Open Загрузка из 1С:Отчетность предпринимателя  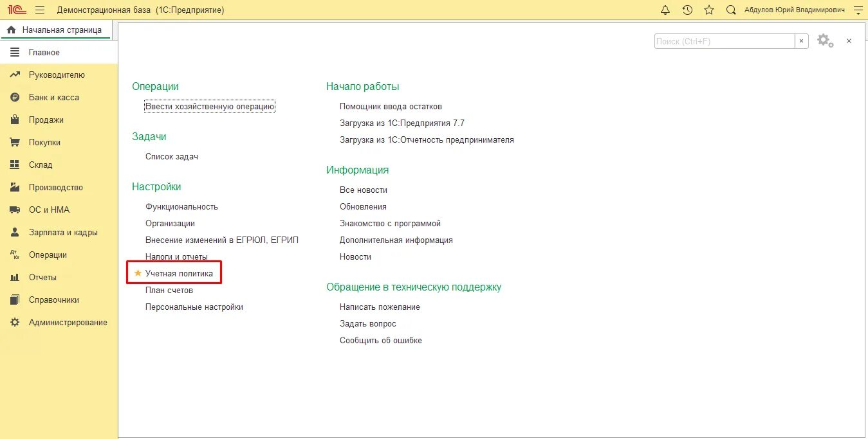pos(427,140)
